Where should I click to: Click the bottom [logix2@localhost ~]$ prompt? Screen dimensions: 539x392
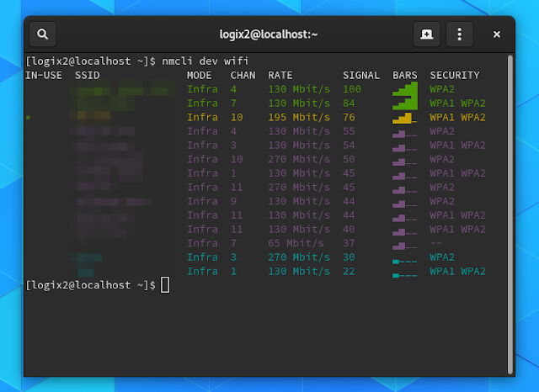pyautogui.click(x=91, y=285)
